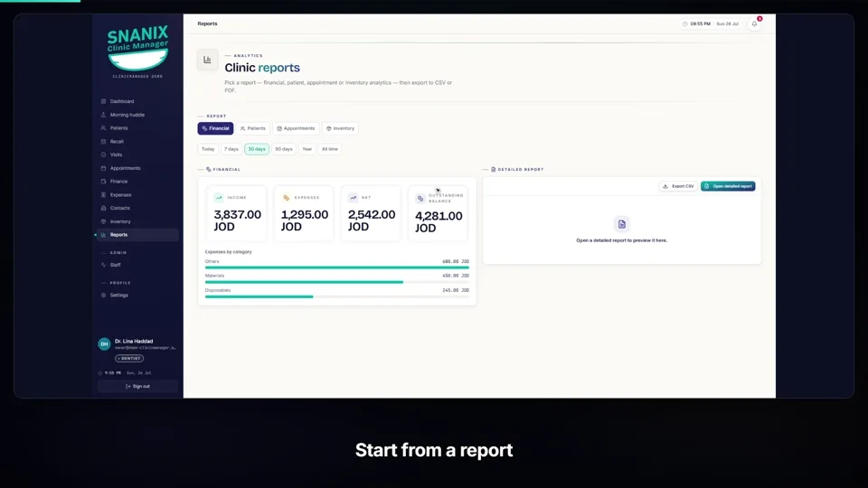Click the Staff icon under Admin
The width and height of the screenshot is (868, 488).
(x=103, y=265)
